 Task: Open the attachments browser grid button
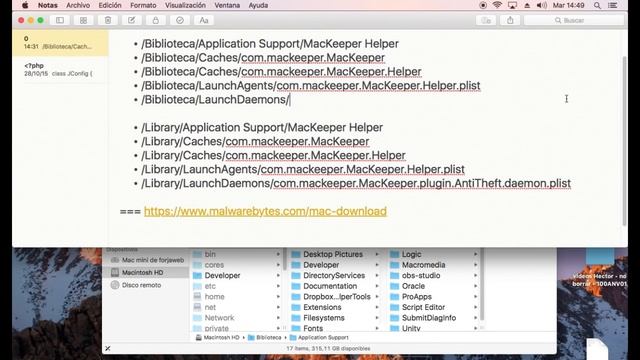point(84,20)
